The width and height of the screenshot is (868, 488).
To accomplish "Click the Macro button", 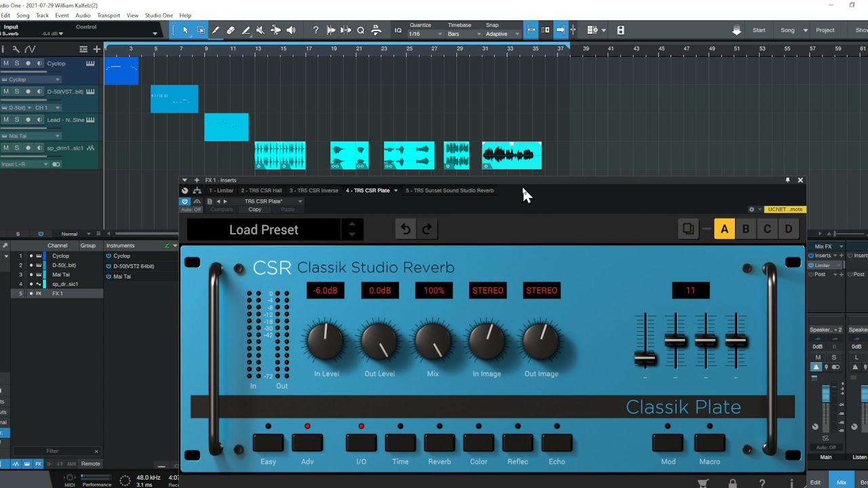I will click(x=710, y=443).
